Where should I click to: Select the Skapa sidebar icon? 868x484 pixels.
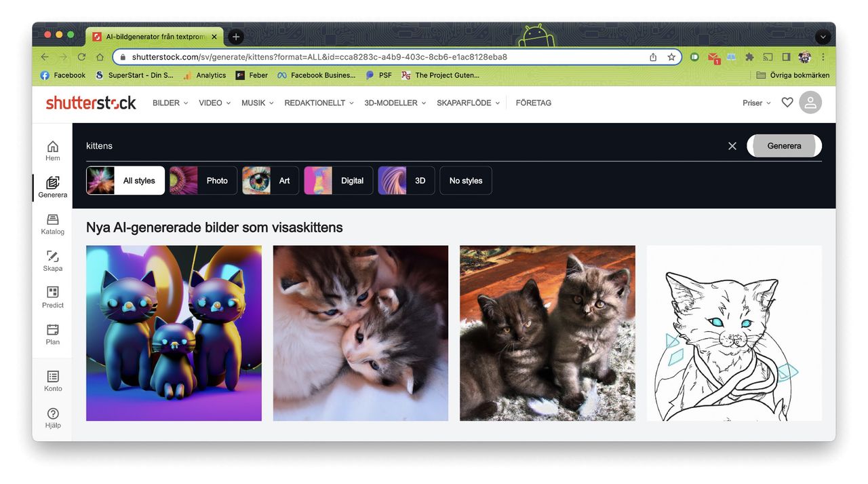52,262
